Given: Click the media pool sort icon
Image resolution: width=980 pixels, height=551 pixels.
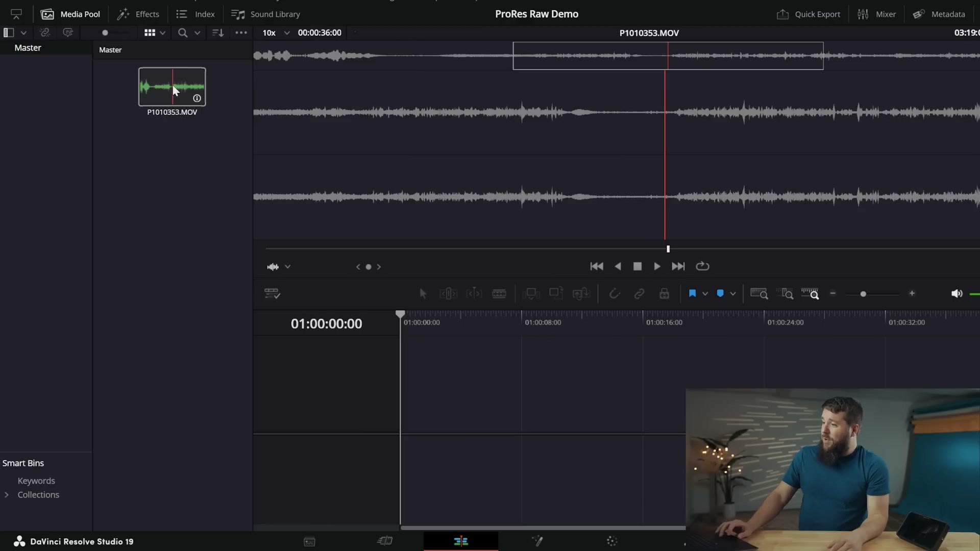Looking at the screenshot, I should point(218,33).
